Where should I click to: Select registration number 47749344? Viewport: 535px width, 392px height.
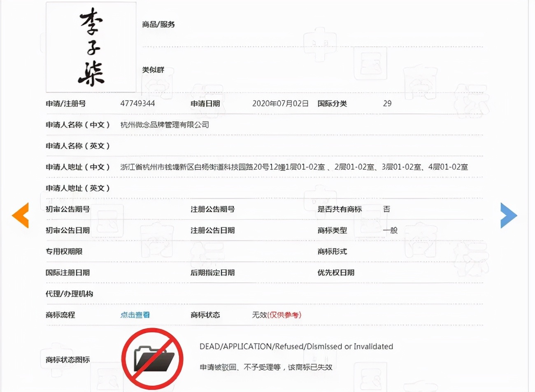click(x=137, y=103)
